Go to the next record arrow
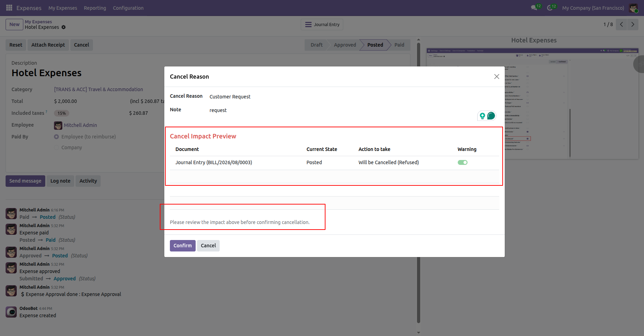This screenshot has width=644, height=336. (633, 24)
